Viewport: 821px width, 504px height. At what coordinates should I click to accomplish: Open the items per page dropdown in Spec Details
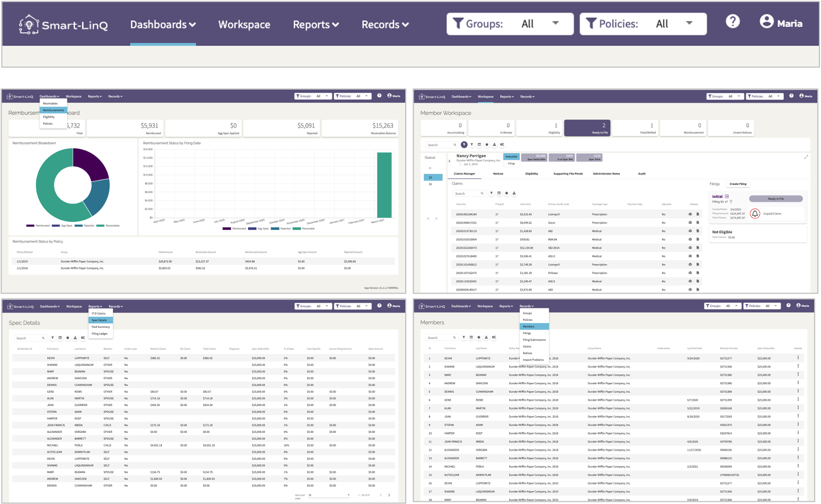click(329, 495)
